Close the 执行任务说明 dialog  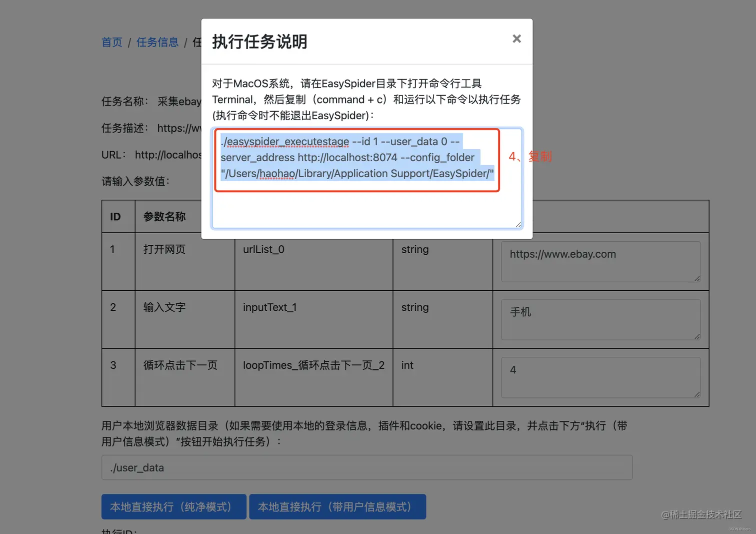coord(516,39)
